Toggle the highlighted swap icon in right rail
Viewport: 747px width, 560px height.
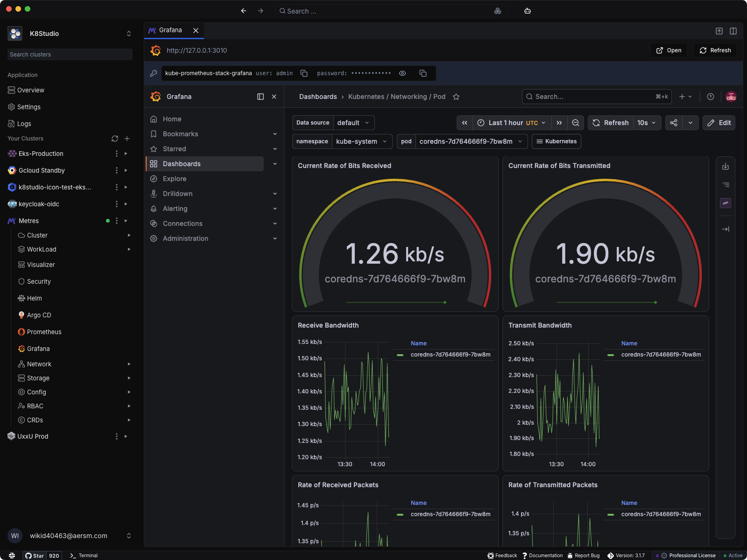[x=726, y=203]
